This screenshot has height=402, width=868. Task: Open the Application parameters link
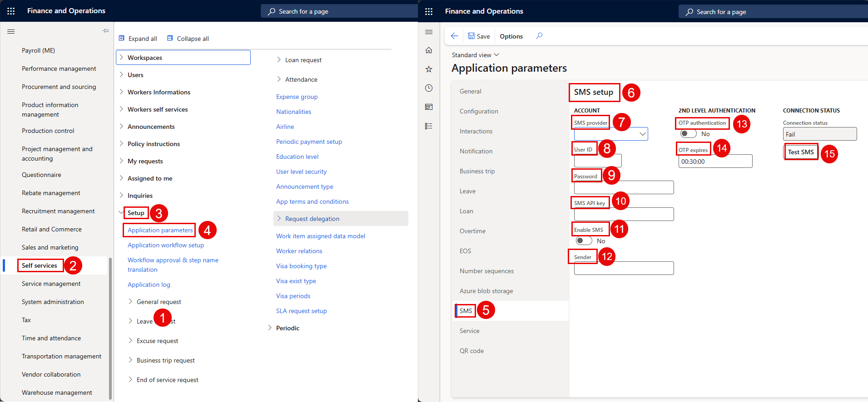tap(160, 230)
